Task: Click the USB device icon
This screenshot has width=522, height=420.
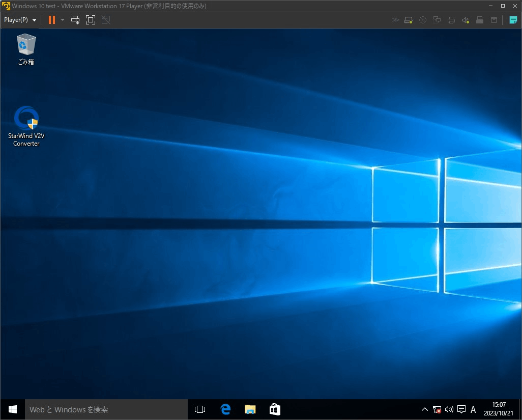Action: (480, 20)
